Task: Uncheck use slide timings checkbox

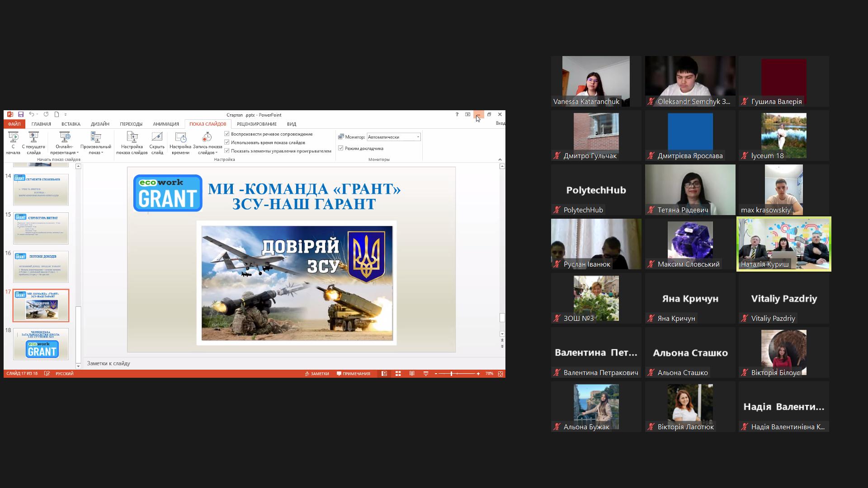Action: (x=227, y=142)
